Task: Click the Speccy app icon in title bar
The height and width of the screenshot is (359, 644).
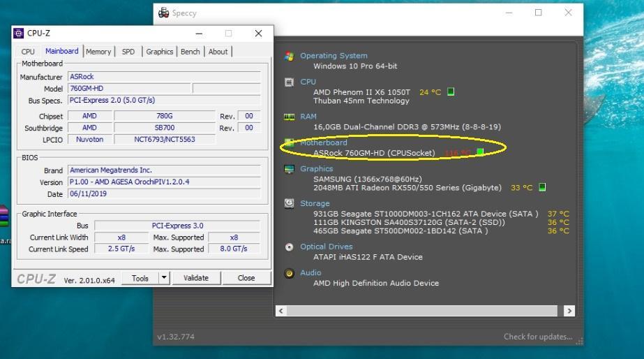Action: pyautogui.click(x=163, y=13)
